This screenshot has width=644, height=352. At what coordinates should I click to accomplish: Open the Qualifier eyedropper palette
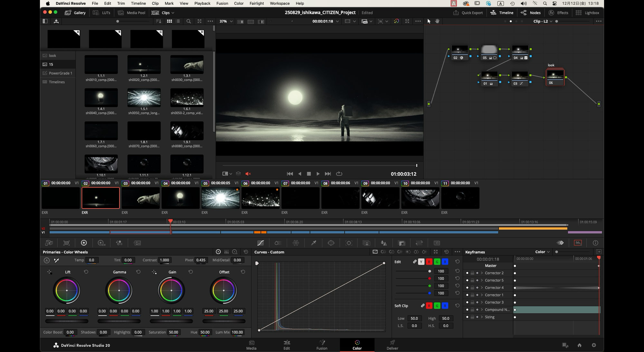pyautogui.click(x=313, y=243)
